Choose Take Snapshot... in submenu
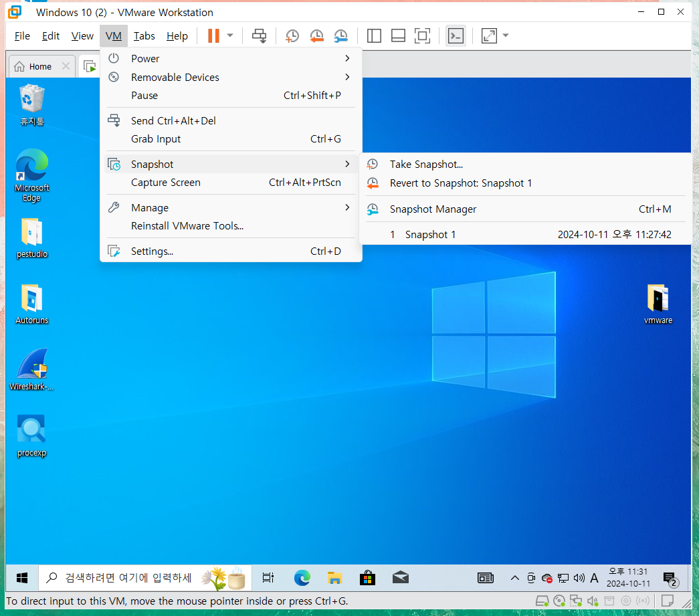 point(525,165)
